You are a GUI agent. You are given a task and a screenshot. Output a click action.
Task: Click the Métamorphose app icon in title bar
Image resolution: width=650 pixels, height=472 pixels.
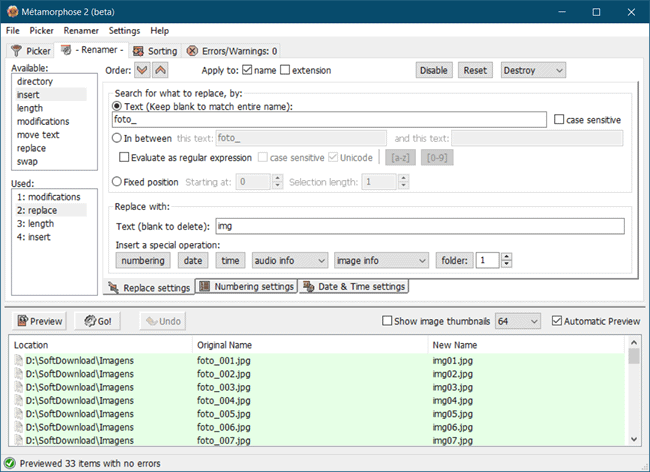(x=12, y=12)
